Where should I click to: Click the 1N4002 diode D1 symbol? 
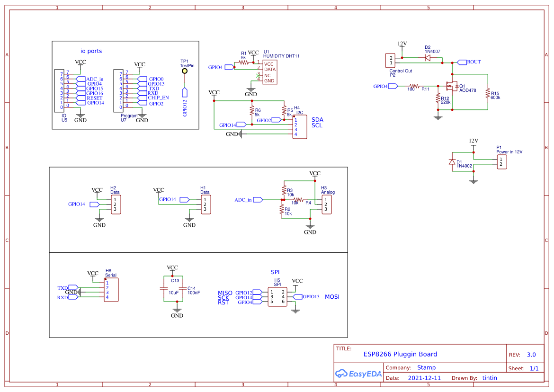click(452, 161)
